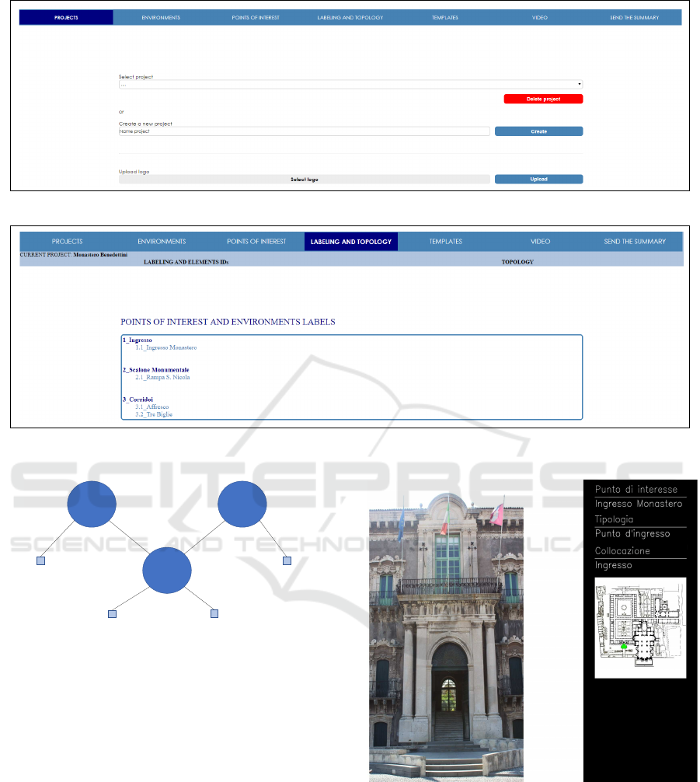Select the highlighted LABELING AND TOPOLOGY tab
The image size is (700, 782).
[x=350, y=242]
